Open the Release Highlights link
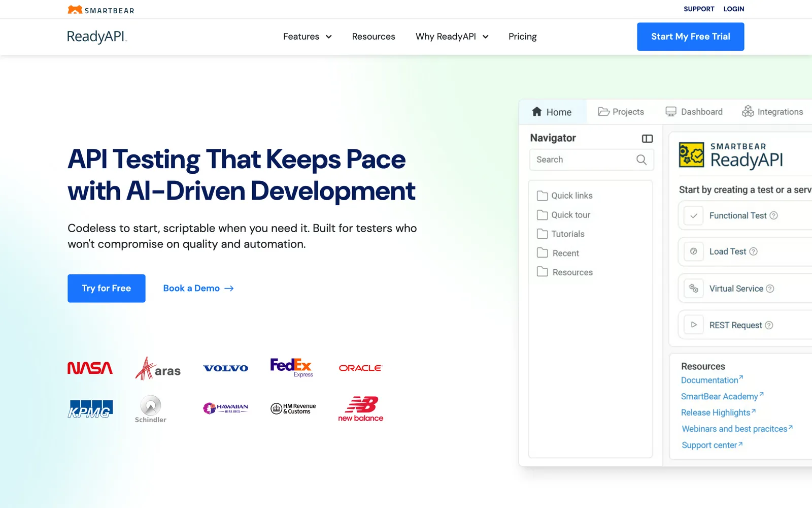812x508 pixels. coord(718,412)
